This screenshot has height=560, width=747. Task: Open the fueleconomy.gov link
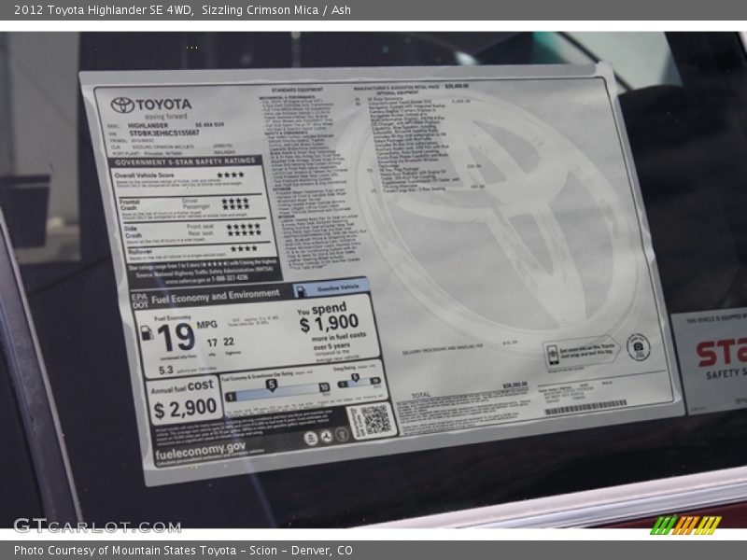pos(201,450)
